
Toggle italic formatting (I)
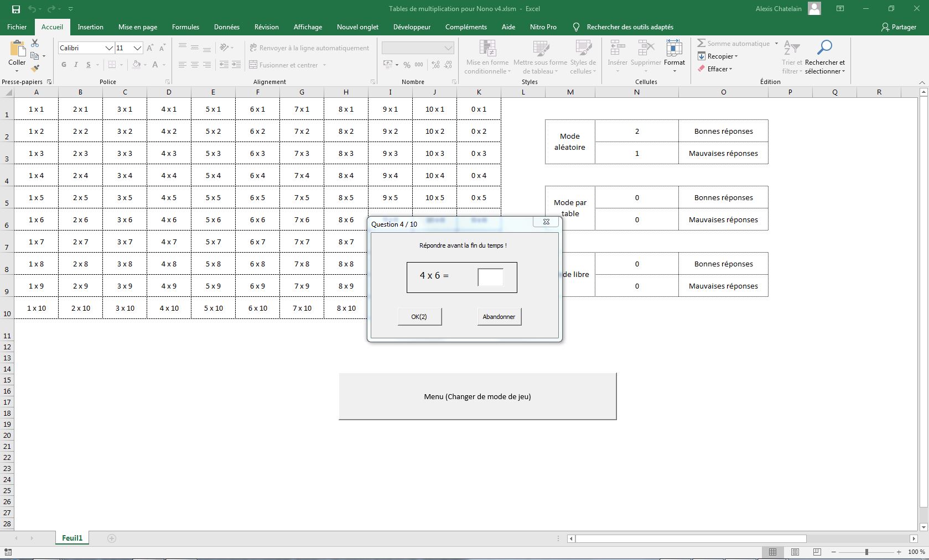(x=76, y=65)
